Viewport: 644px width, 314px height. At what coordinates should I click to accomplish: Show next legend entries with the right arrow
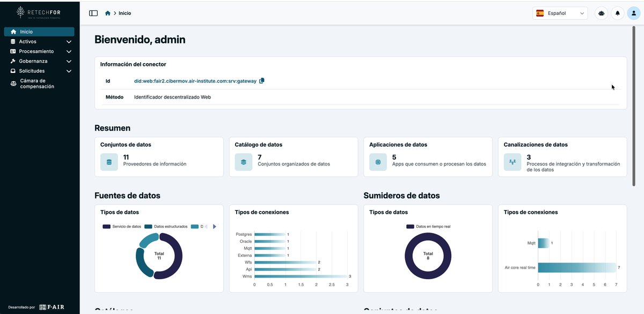coord(215,227)
